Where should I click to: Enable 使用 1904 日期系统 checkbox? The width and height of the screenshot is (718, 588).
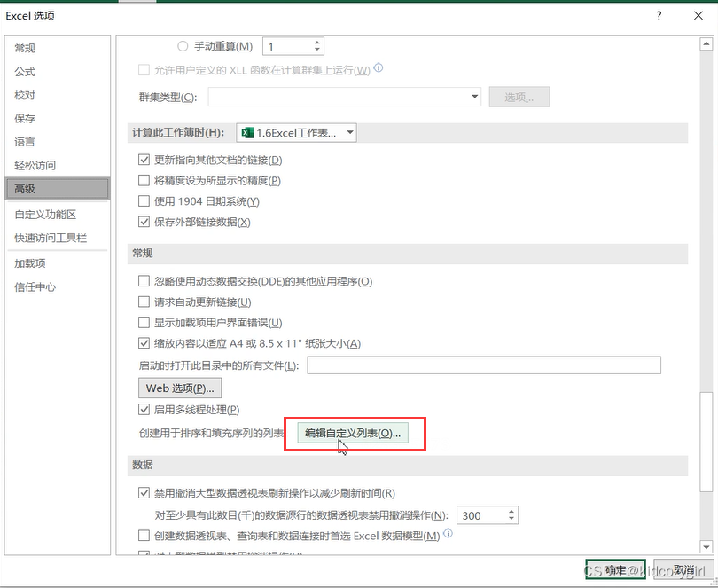tap(144, 201)
